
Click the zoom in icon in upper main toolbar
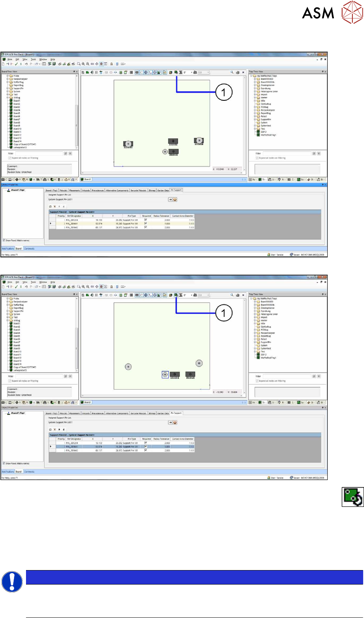coord(83,64)
